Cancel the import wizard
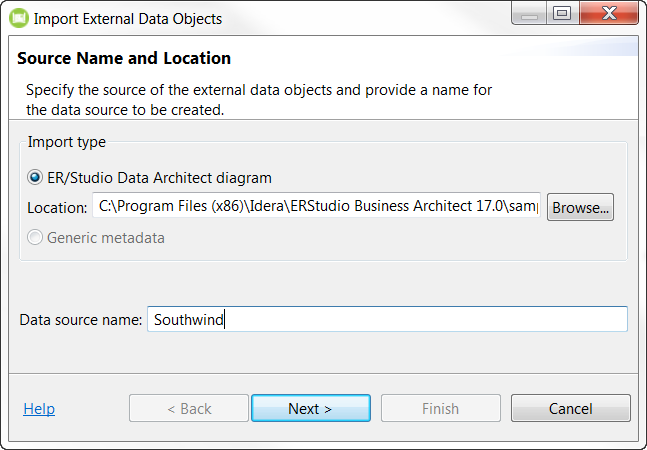Viewport: 647px width, 450px height. [571, 408]
